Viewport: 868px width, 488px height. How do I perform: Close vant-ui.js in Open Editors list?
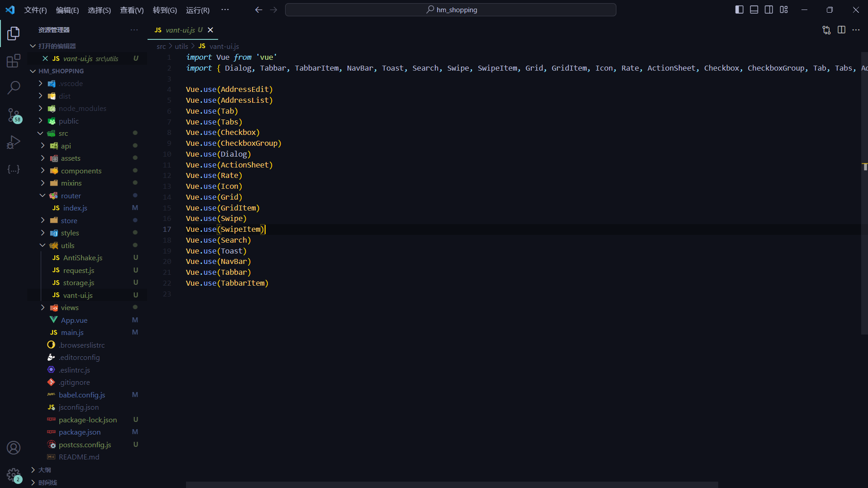point(45,58)
